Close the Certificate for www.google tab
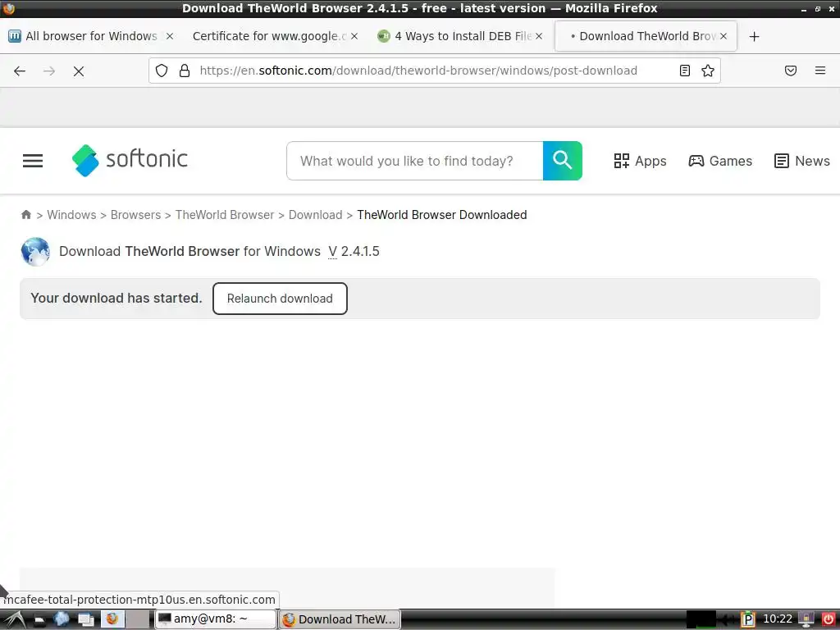 click(x=354, y=36)
